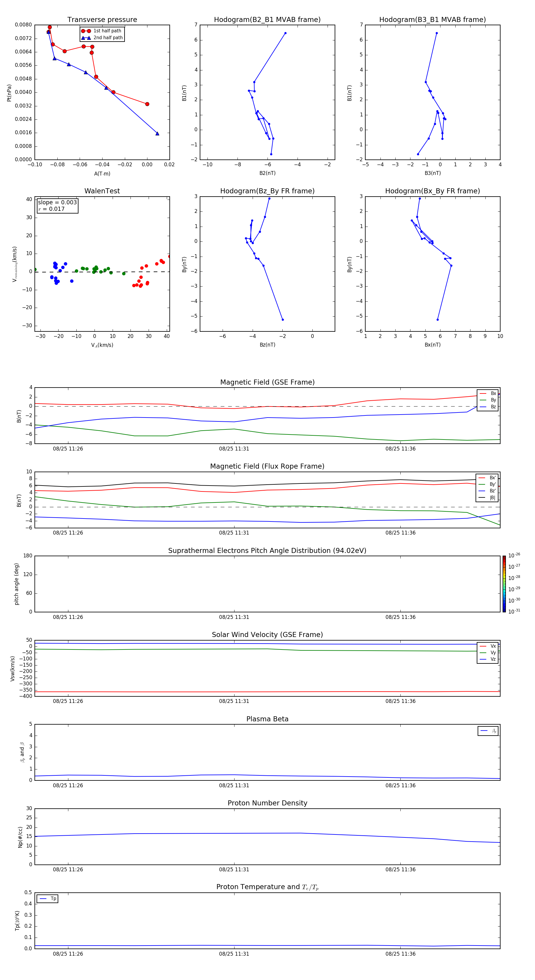Click the pitch angle colorbar
Screen dimensions: 535x980
(504, 584)
